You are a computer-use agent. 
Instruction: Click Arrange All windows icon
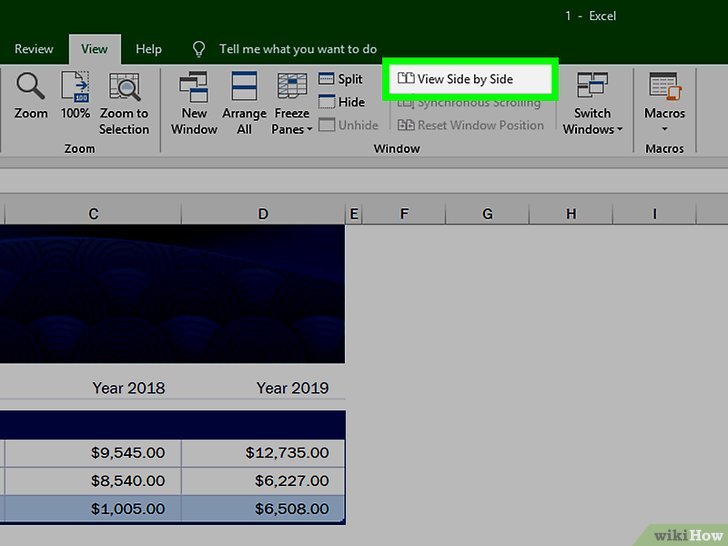click(x=244, y=88)
